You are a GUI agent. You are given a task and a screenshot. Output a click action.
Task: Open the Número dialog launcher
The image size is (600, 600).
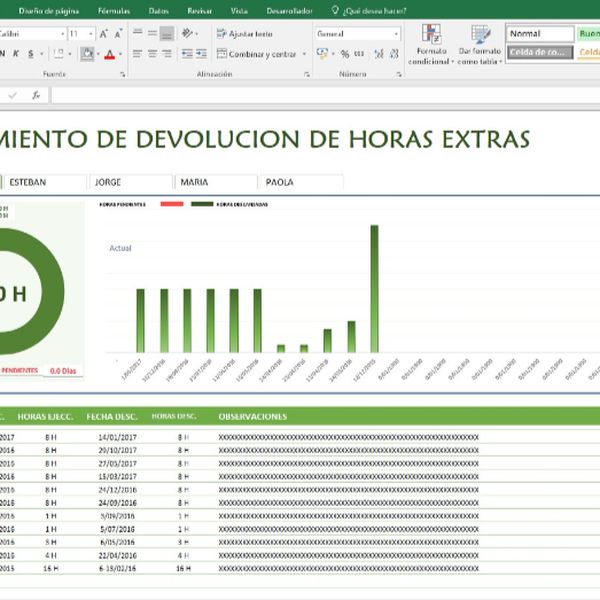coord(399,75)
